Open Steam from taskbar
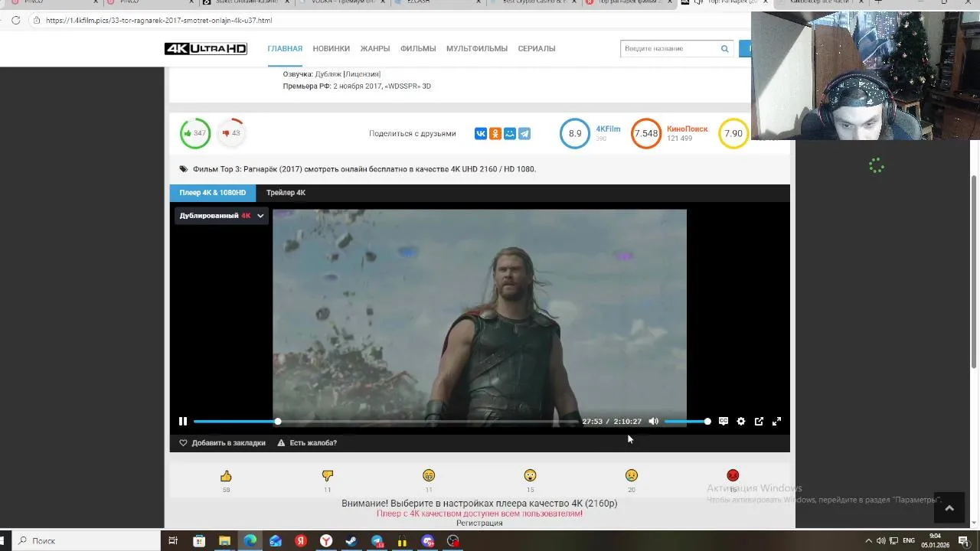The height and width of the screenshot is (551, 980). pyautogui.click(x=351, y=541)
